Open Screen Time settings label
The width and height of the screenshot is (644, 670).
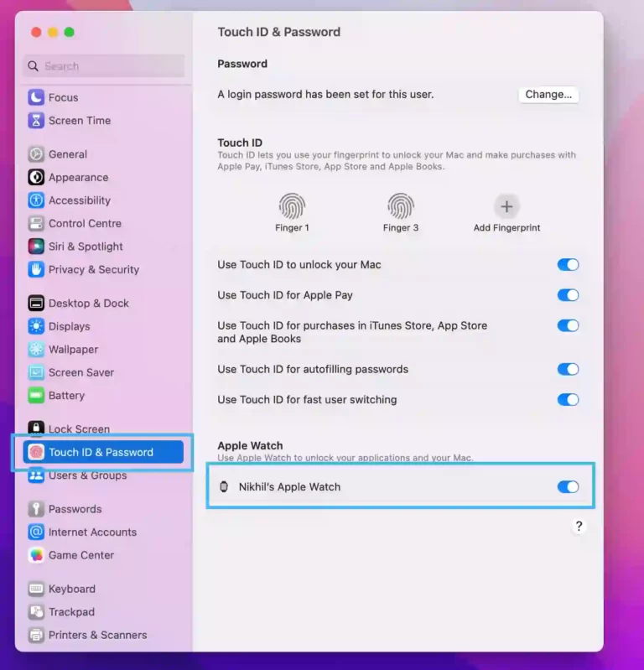tap(80, 121)
